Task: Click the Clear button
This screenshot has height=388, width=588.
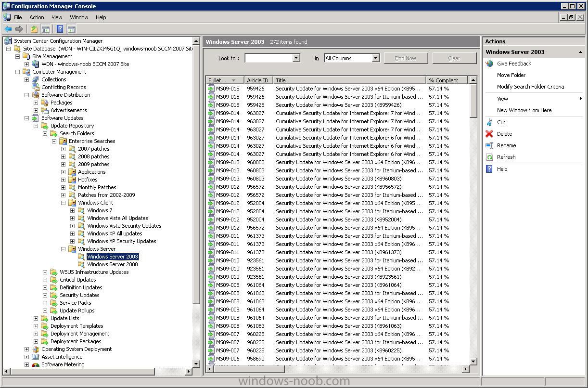Action: coord(454,58)
